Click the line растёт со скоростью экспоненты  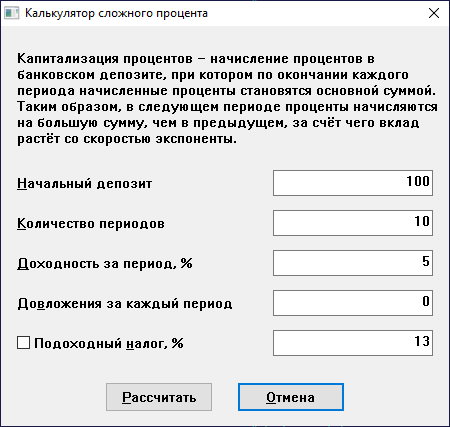click(x=127, y=139)
